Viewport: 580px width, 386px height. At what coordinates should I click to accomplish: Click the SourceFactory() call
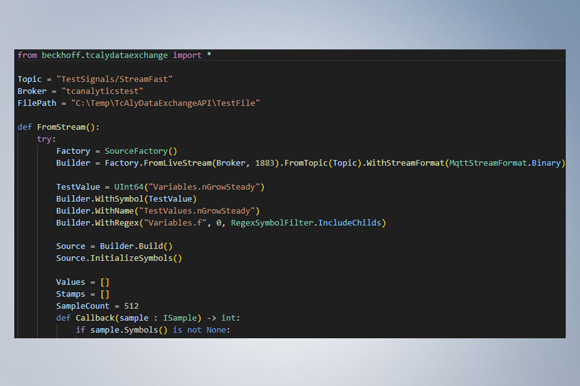[x=141, y=151]
